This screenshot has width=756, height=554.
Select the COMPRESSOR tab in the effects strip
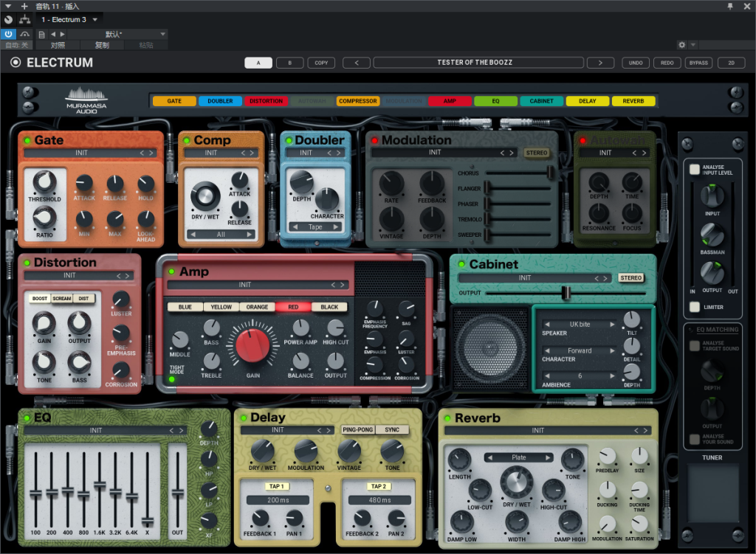(358, 101)
